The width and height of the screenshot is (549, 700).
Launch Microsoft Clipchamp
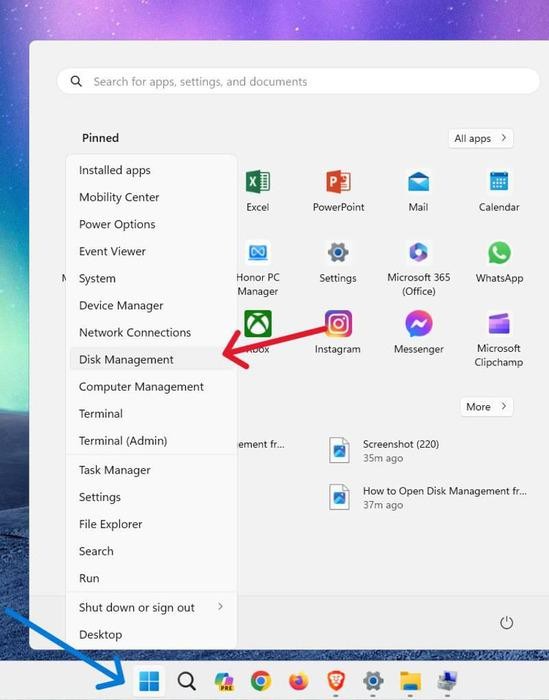pos(499,324)
